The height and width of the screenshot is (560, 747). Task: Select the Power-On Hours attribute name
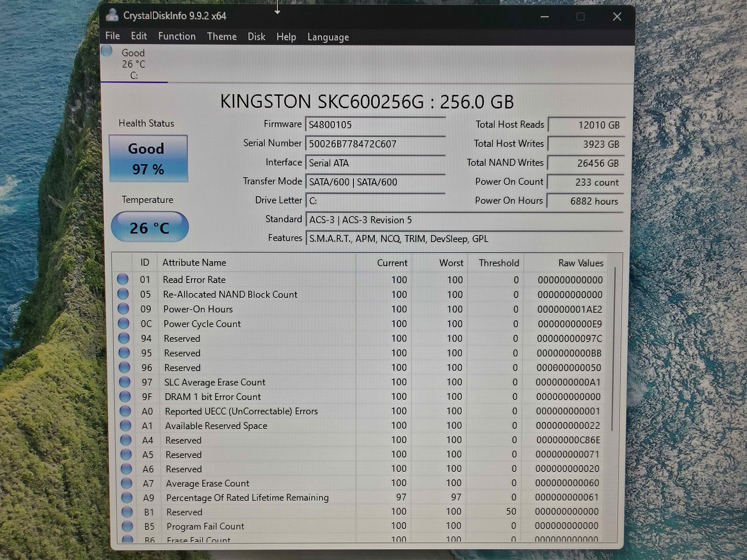[198, 309]
